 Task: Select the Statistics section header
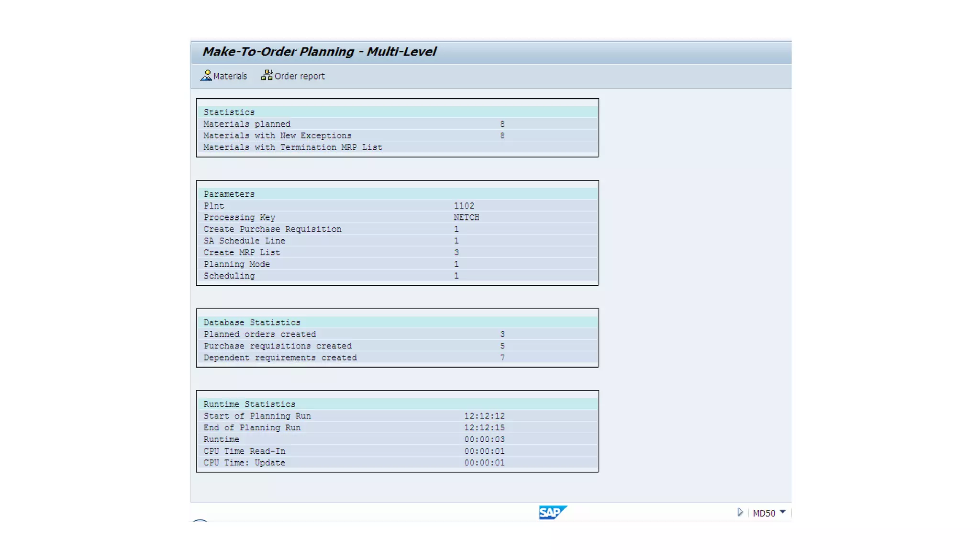click(229, 112)
